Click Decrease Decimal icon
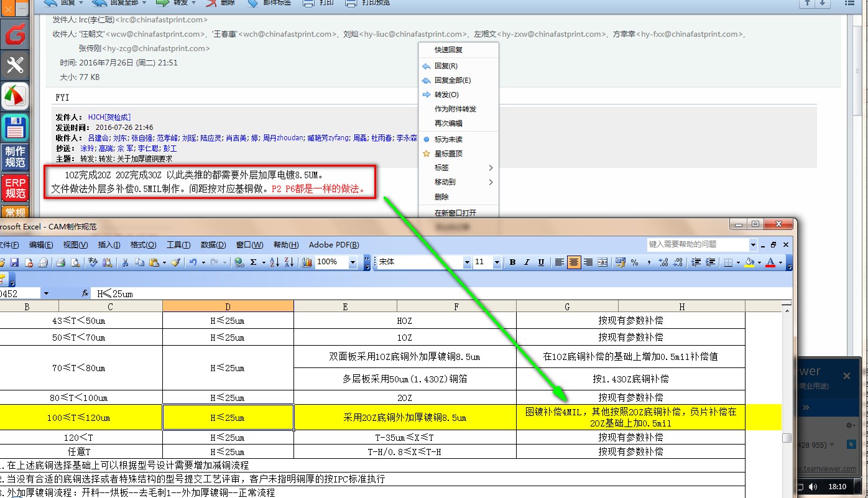 click(678, 262)
